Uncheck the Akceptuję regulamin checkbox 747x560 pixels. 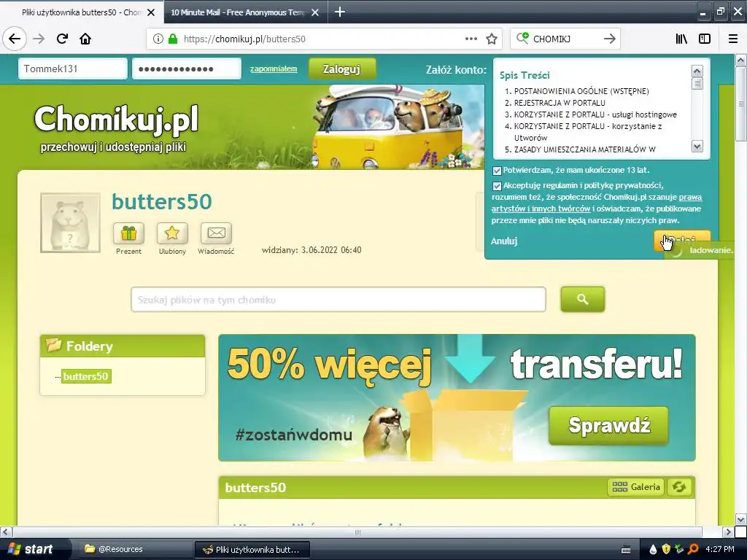(497, 186)
